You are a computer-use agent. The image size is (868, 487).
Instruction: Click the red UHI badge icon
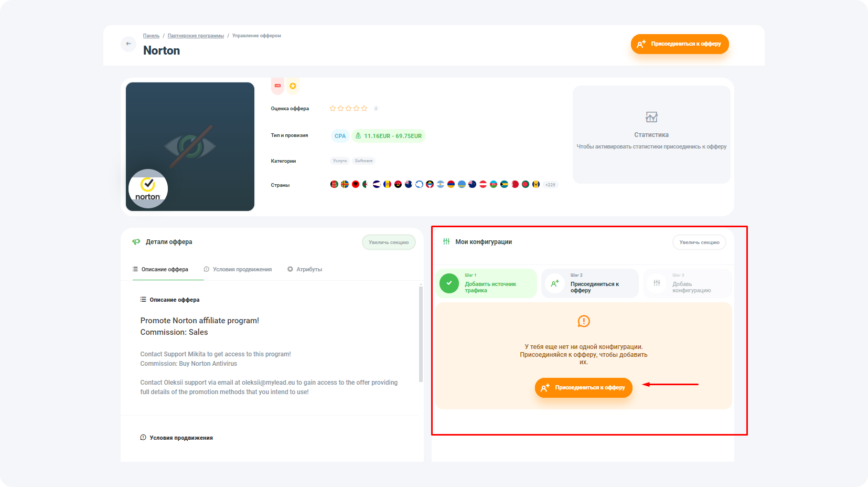(277, 85)
